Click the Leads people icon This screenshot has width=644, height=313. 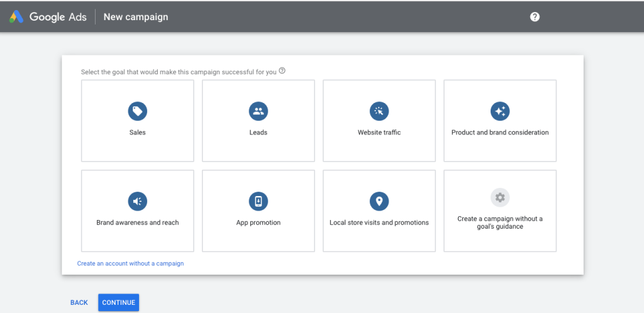coord(258,111)
